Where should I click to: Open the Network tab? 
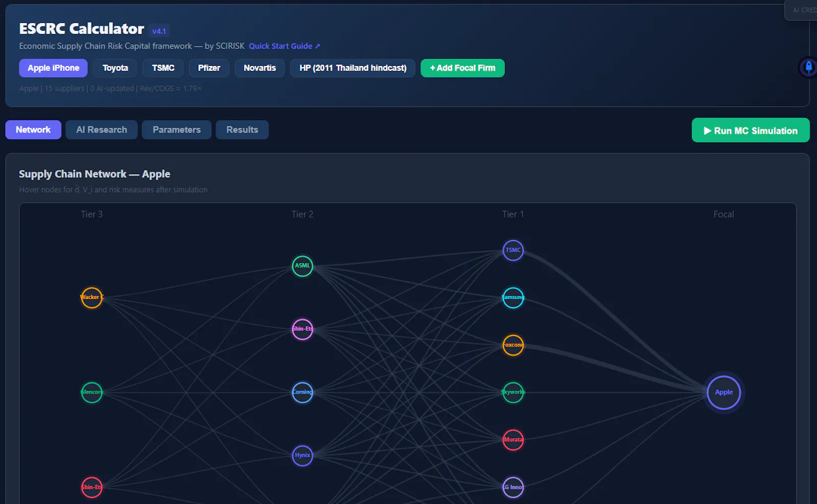[x=33, y=130]
